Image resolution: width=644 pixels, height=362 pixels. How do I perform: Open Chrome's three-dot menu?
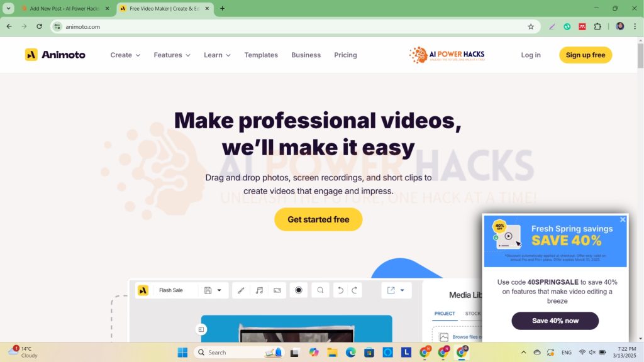[634, 26]
